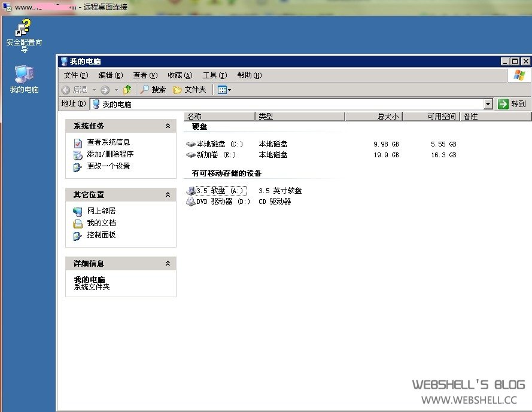
Task: Click the 添加/删除程序 link
Action: 110,154
